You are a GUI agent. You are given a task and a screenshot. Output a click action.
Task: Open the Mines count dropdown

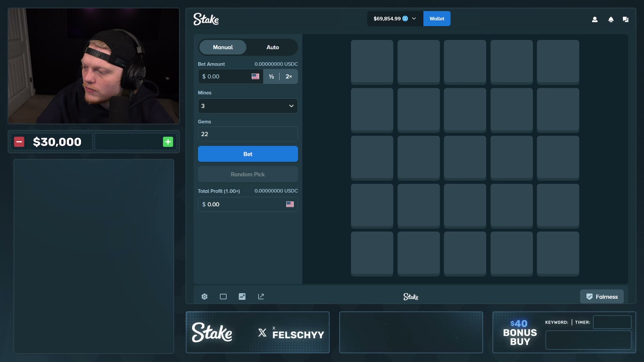pyautogui.click(x=248, y=106)
